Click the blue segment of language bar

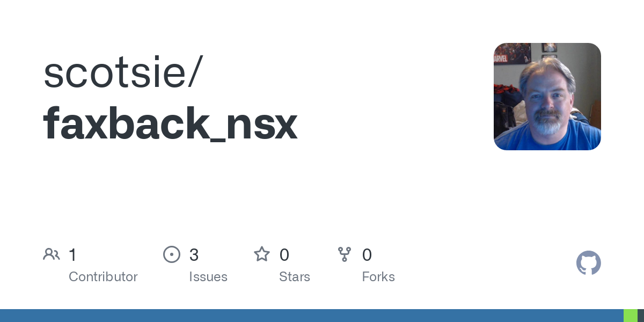[x=312, y=316]
